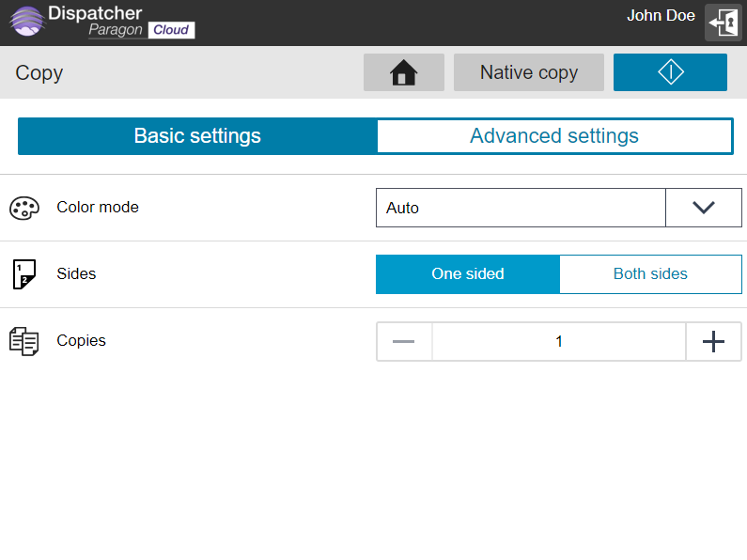Switch to Basic settings tab
The height and width of the screenshot is (560, 747).
pyautogui.click(x=197, y=136)
